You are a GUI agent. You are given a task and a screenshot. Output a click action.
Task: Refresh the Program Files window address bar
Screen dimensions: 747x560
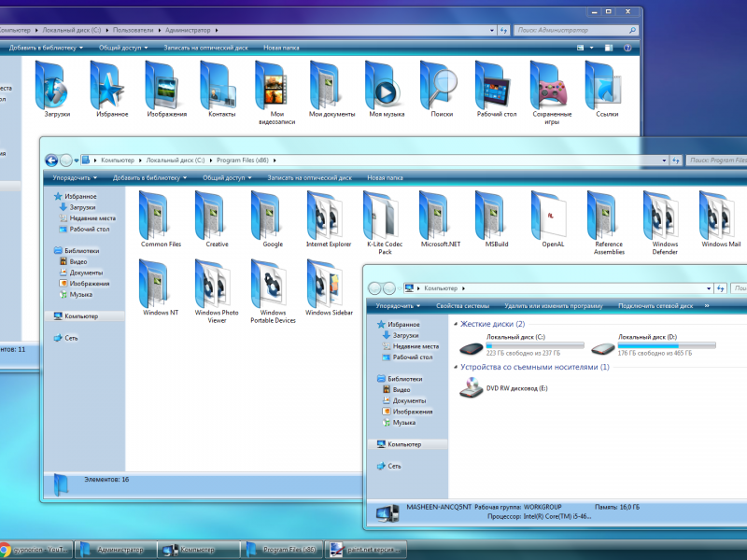[675, 161]
